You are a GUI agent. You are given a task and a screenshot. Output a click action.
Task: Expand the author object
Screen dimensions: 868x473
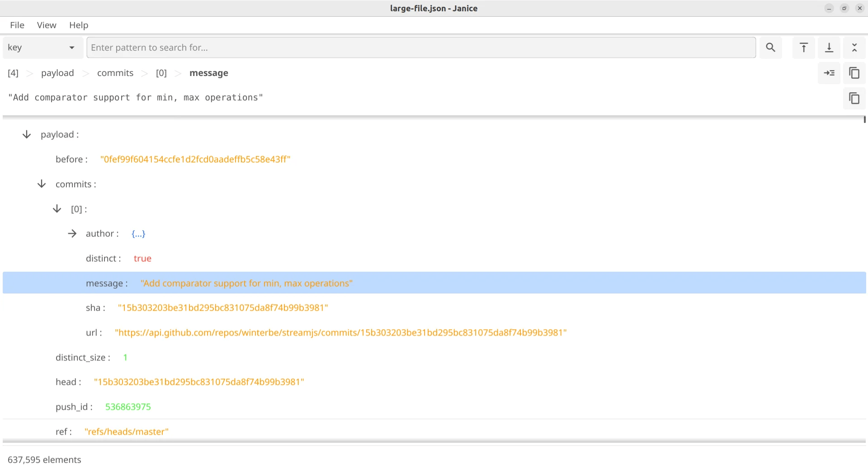[x=72, y=233]
